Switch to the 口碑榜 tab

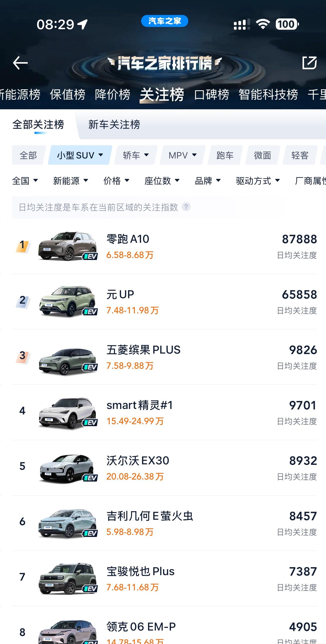pyautogui.click(x=211, y=95)
